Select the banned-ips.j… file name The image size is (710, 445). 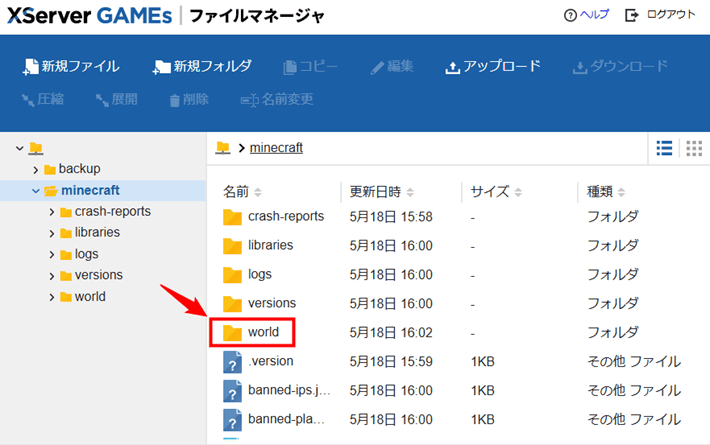coord(289,390)
